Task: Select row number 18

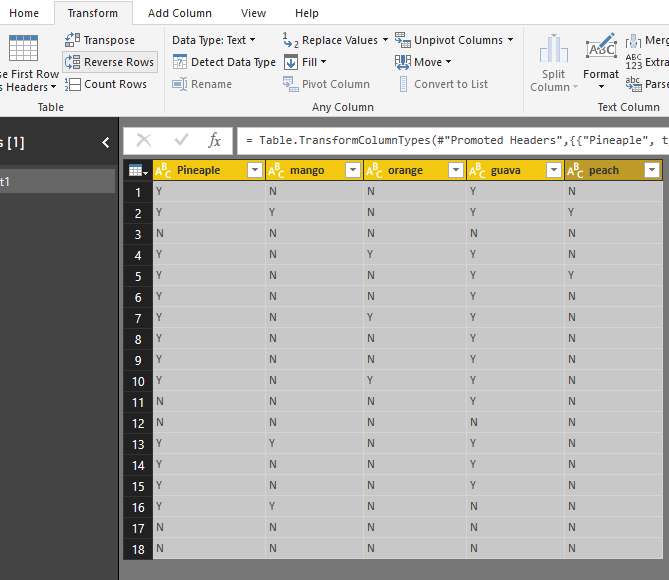Action: (x=138, y=550)
